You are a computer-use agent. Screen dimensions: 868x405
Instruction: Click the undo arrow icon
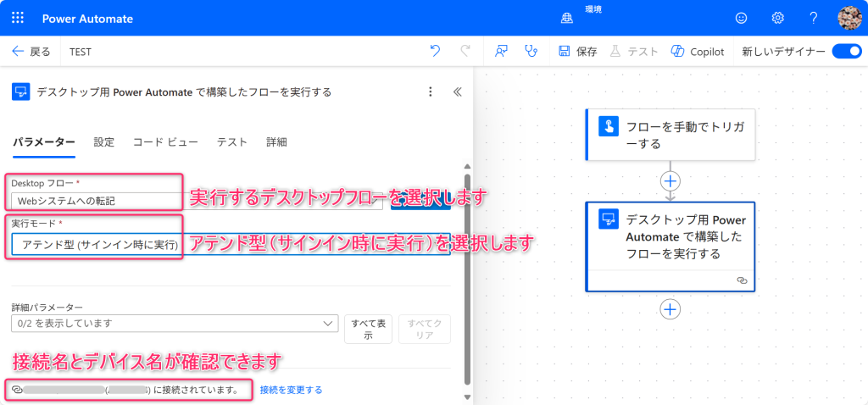point(435,52)
